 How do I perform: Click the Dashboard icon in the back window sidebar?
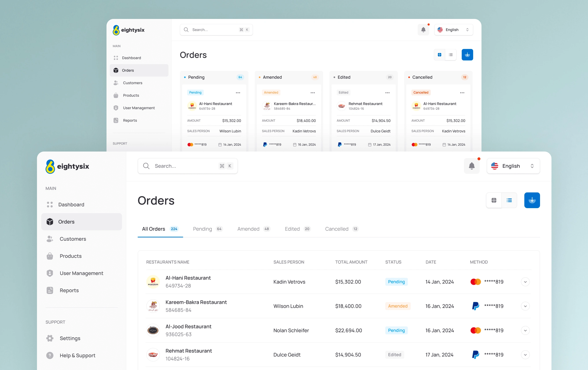click(x=116, y=58)
